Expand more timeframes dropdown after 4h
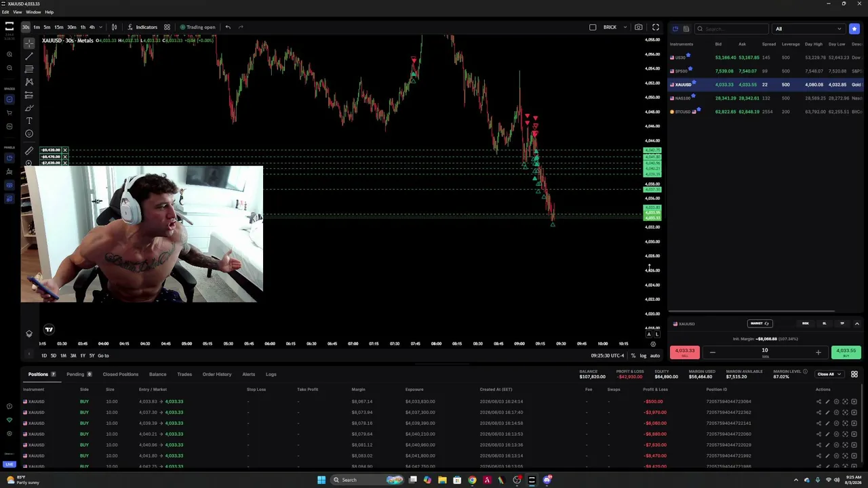 (100, 27)
